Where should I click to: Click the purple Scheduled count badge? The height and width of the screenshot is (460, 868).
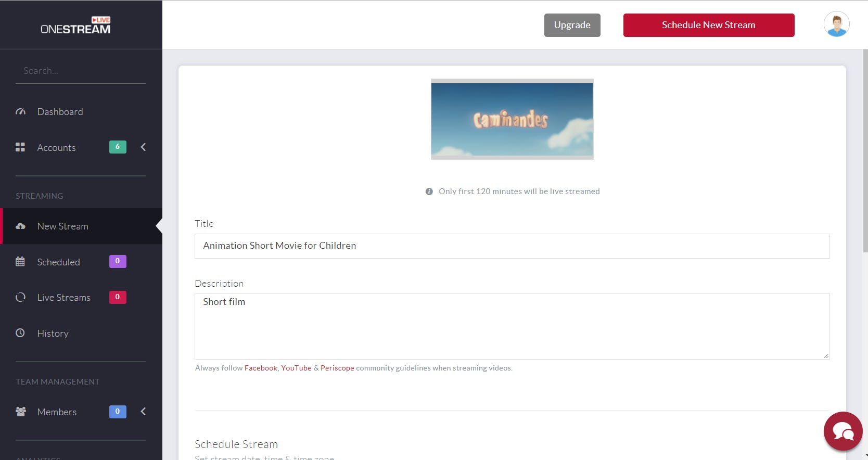(118, 261)
